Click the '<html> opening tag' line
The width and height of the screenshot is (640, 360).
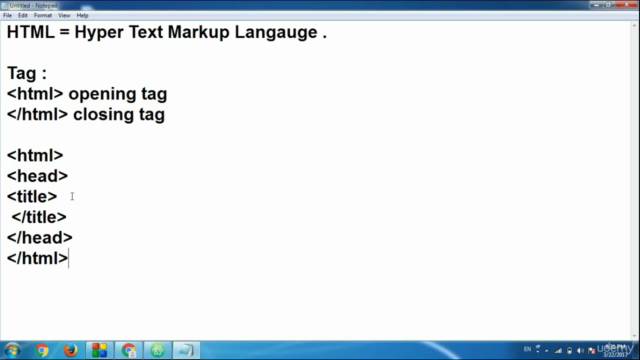pos(87,94)
